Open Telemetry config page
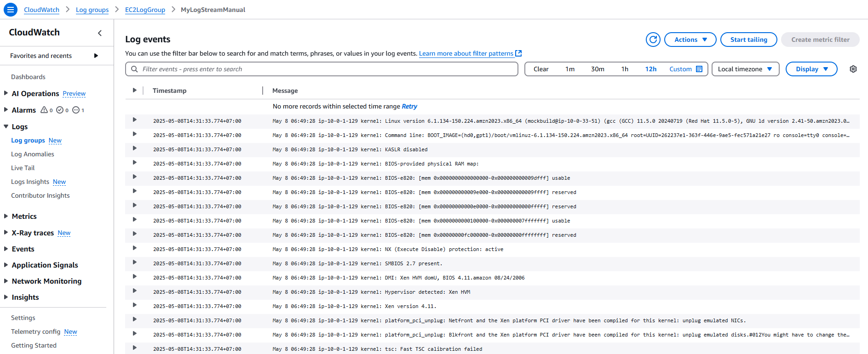The height and width of the screenshot is (354, 868). (x=35, y=331)
